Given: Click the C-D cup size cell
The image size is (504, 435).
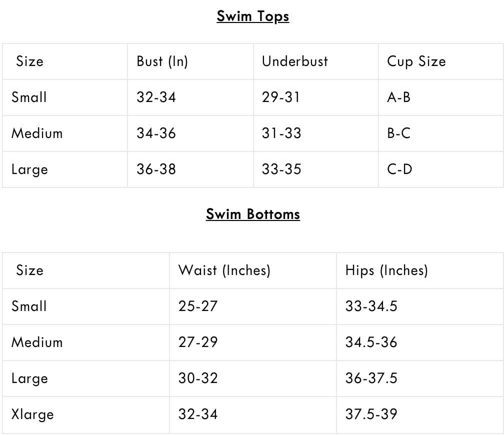Looking at the screenshot, I should click(399, 169).
